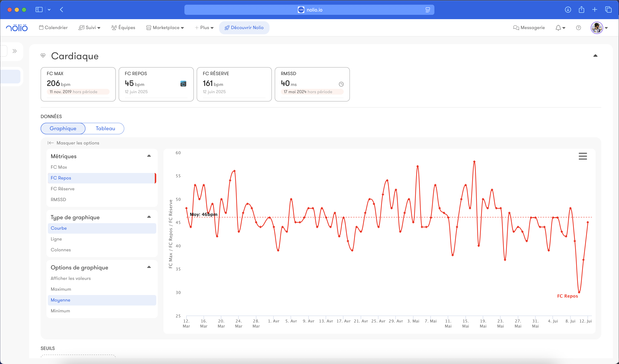The width and height of the screenshot is (619, 364).
Task: Click the Safari share icon
Action: [581, 10]
